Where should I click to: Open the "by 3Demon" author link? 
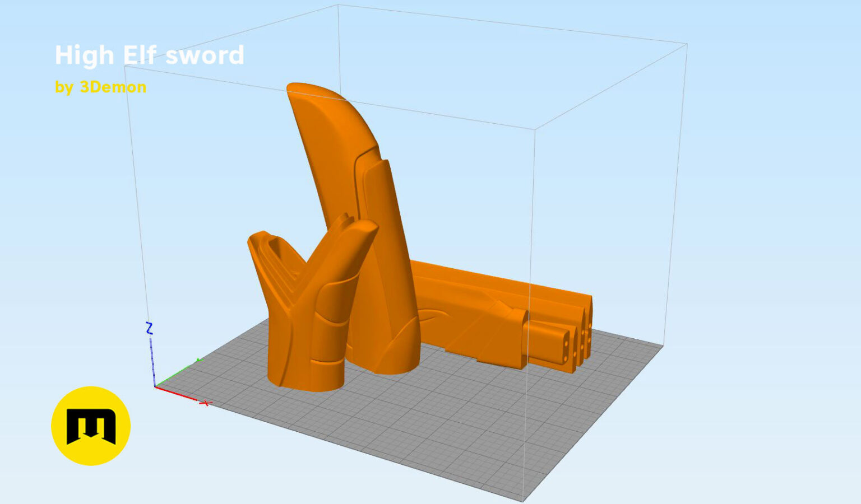point(101,87)
